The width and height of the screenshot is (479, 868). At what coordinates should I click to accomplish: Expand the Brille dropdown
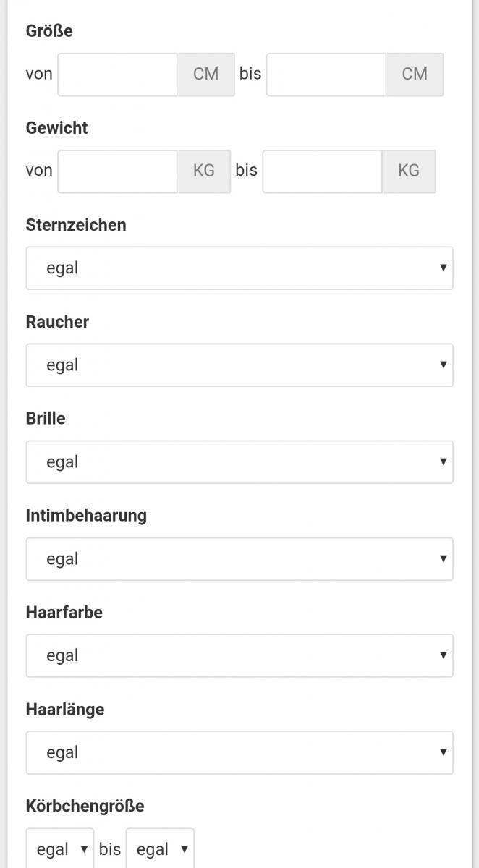coord(239,462)
